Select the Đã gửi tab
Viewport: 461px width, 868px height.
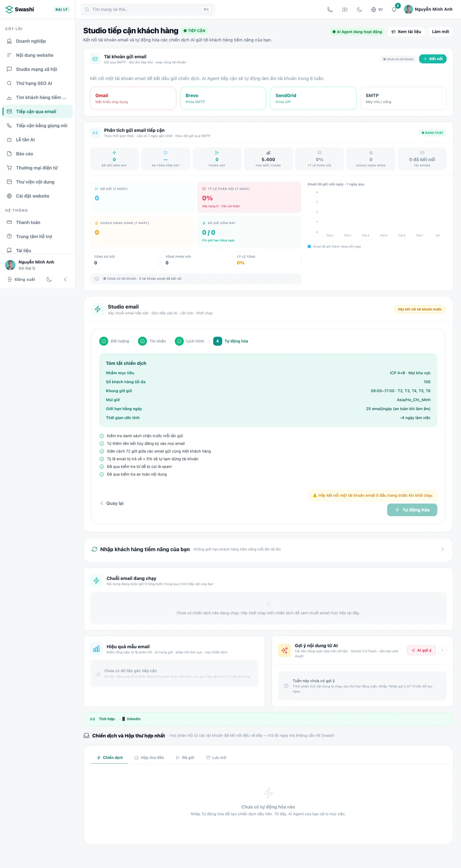click(x=185, y=757)
